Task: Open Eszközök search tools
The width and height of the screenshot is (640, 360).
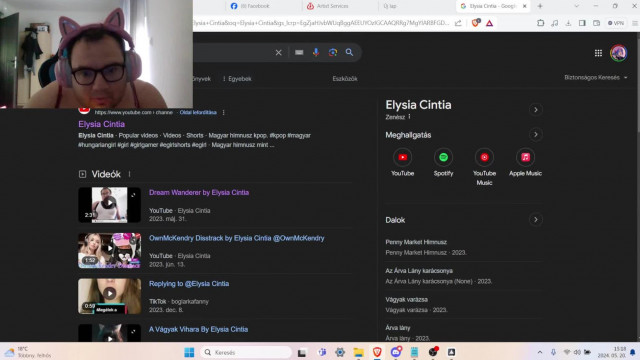Action: point(345,79)
